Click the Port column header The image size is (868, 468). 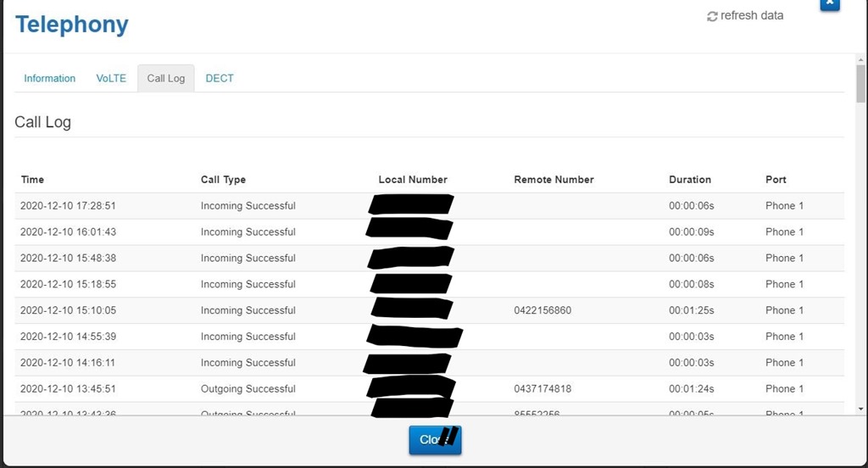point(776,180)
